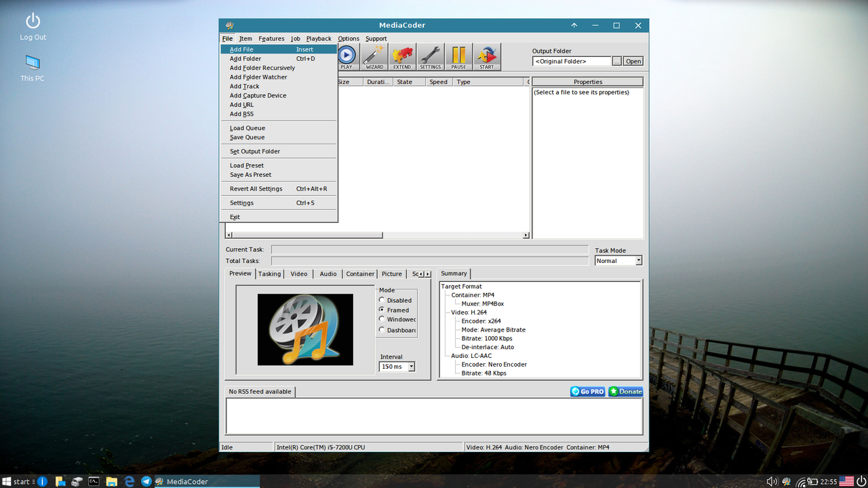868x488 pixels.
Task: Click the Log Out desktop icon
Action: coord(33,27)
